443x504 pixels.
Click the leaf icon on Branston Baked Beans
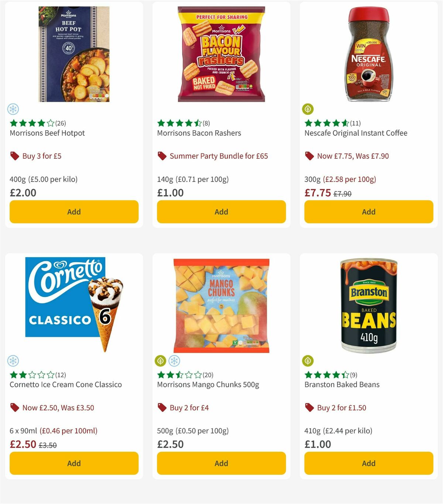coord(308,360)
